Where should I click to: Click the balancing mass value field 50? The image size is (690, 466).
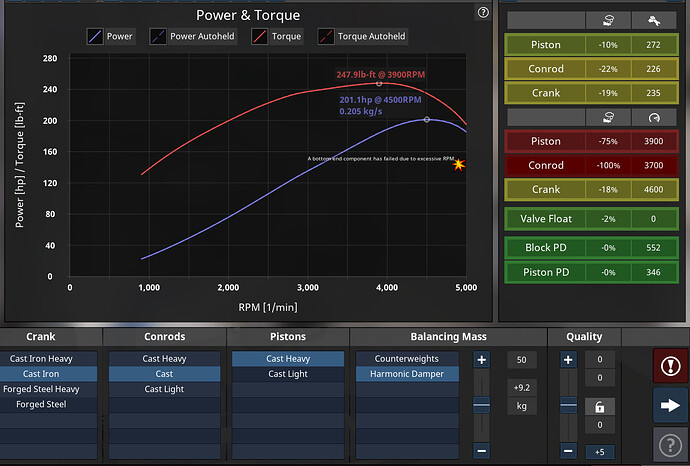pyautogui.click(x=520, y=359)
